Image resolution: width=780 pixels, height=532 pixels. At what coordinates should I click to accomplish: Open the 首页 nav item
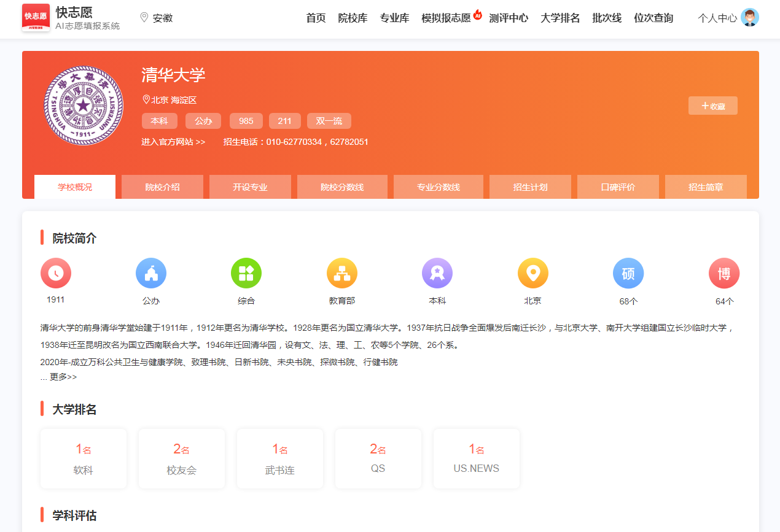(316, 18)
